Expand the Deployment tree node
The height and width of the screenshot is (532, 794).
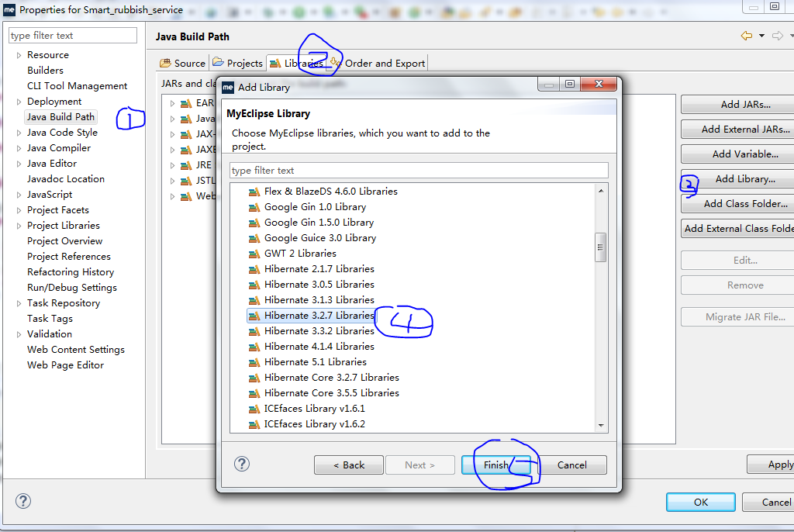pyautogui.click(x=19, y=102)
